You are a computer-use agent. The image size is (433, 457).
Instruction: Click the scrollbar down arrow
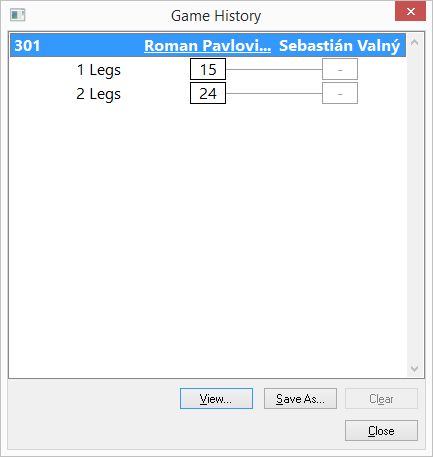click(414, 368)
